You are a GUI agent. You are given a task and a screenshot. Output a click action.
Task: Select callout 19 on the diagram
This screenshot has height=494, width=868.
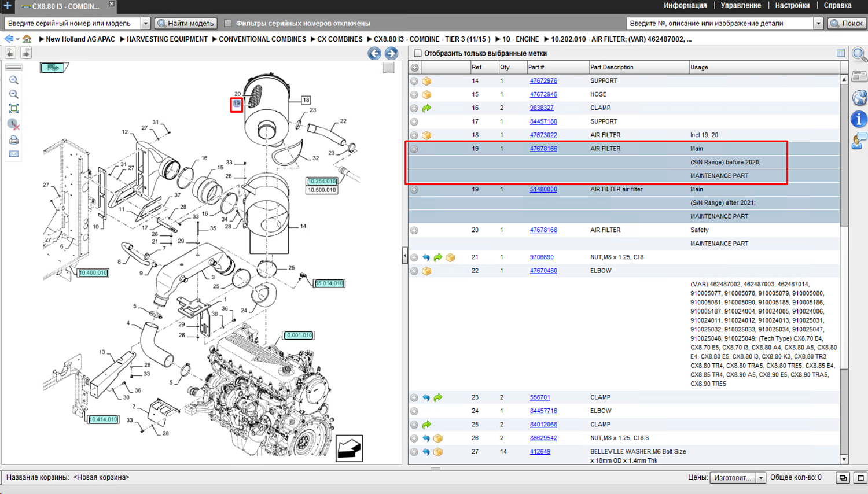pos(237,104)
